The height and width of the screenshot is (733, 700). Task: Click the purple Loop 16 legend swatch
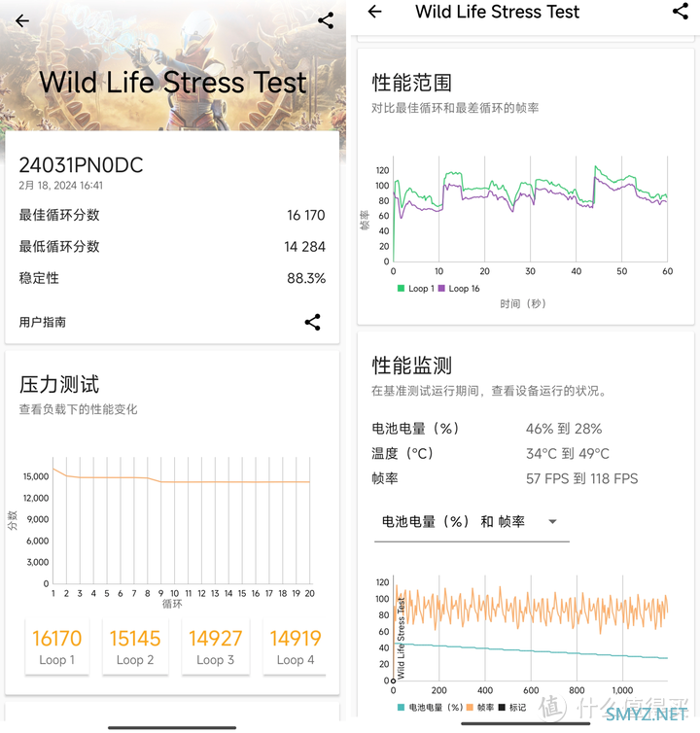pos(441,289)
